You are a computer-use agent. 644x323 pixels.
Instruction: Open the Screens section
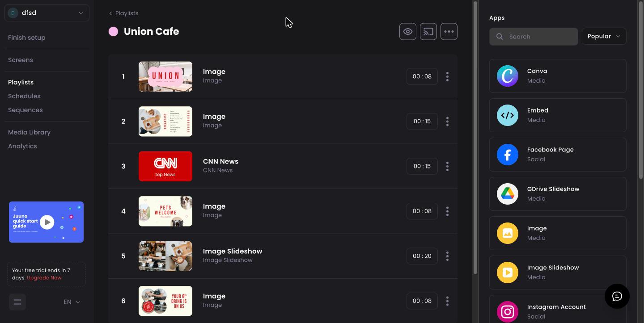click(21, 60)
